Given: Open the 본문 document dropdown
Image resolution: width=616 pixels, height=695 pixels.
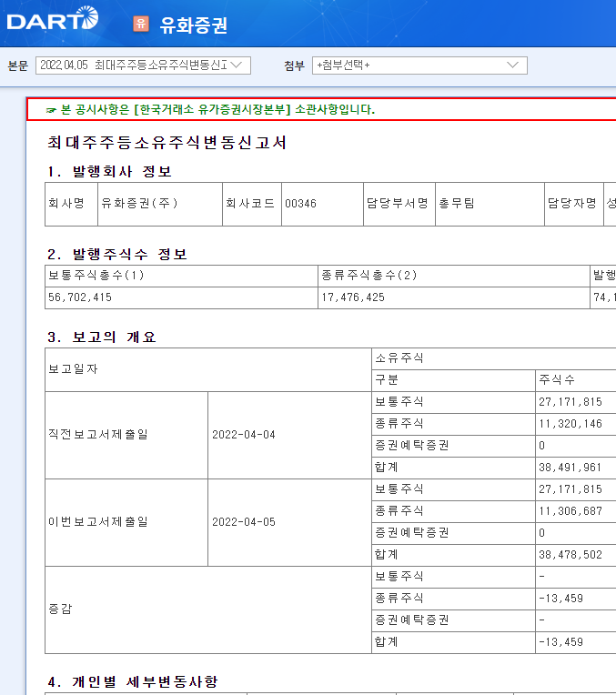Looking at the screenshot, I should point(143,65).
